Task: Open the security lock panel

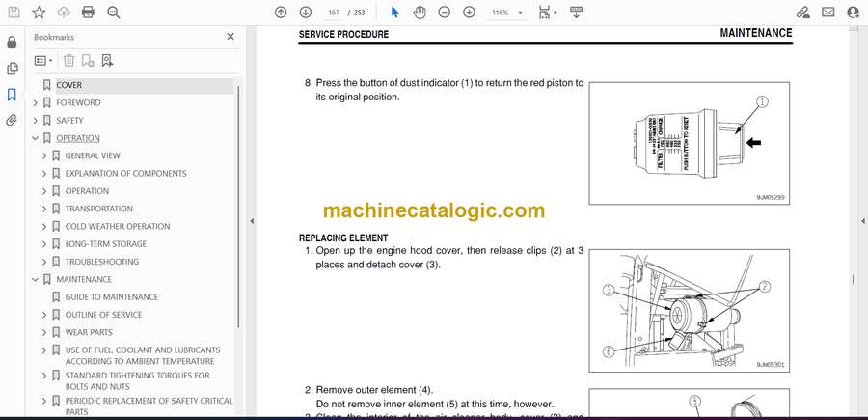Action: tap(12, 42)
